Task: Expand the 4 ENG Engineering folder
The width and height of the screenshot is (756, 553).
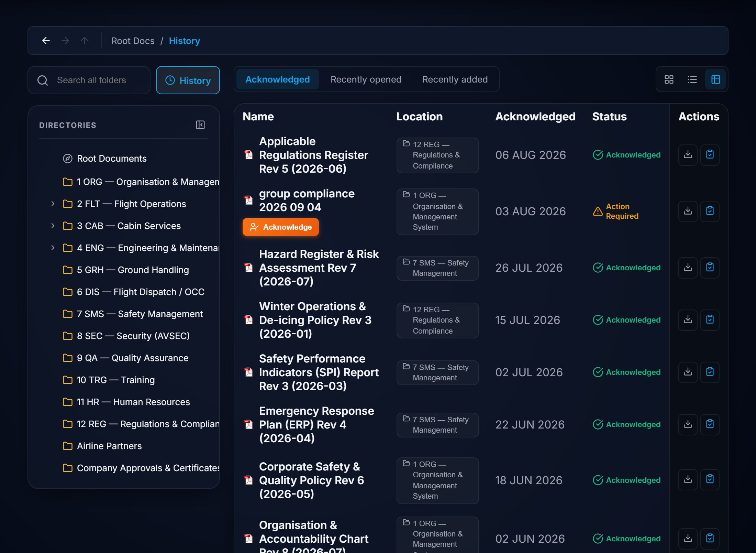Action: click(x=53, y=248)
